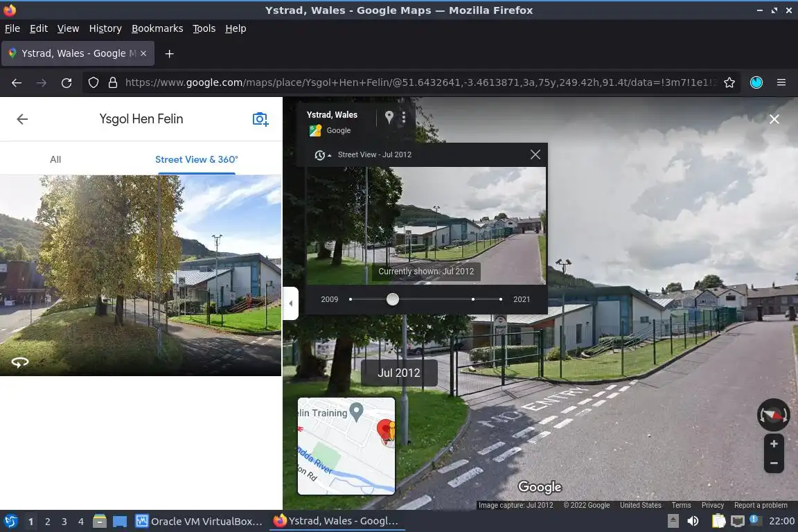This screenshot has height=532, width=798.
Task: Click the Ystrad, Wales location title
Action: 332,115
